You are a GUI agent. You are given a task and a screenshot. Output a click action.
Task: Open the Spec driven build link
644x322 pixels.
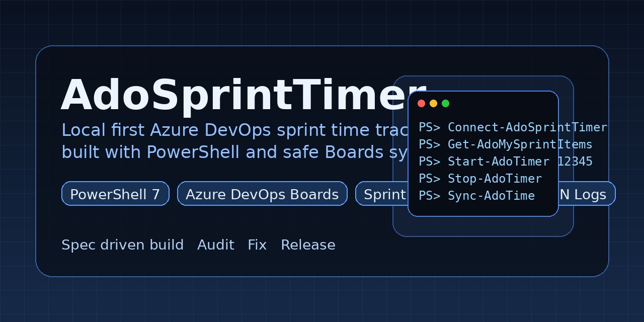point(122,245)
